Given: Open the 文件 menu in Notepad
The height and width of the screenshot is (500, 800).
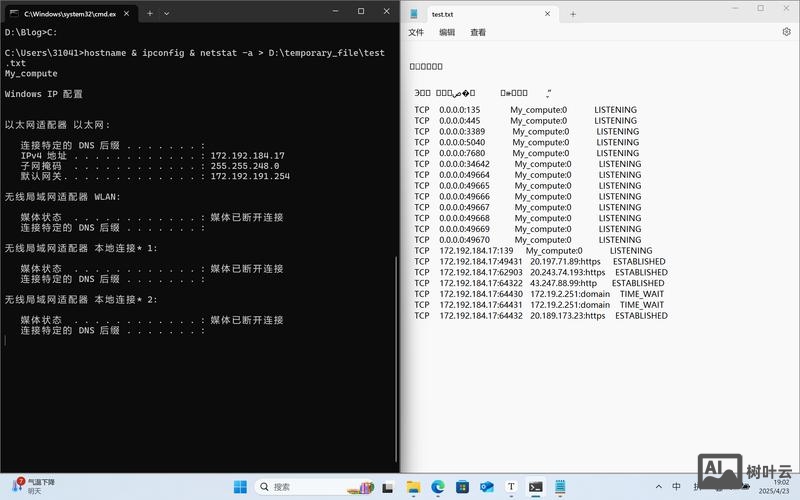Looking at the screenshot, I should click(x=416, y=32).
